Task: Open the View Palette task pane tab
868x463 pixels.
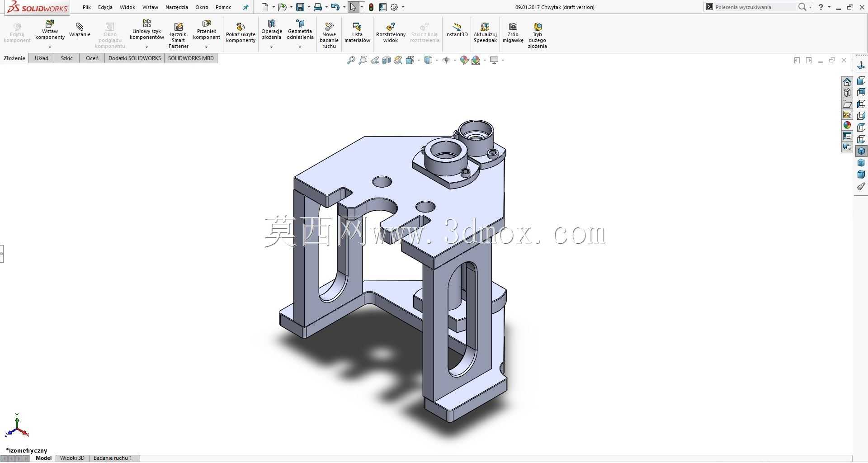Action: coord(847,115)
